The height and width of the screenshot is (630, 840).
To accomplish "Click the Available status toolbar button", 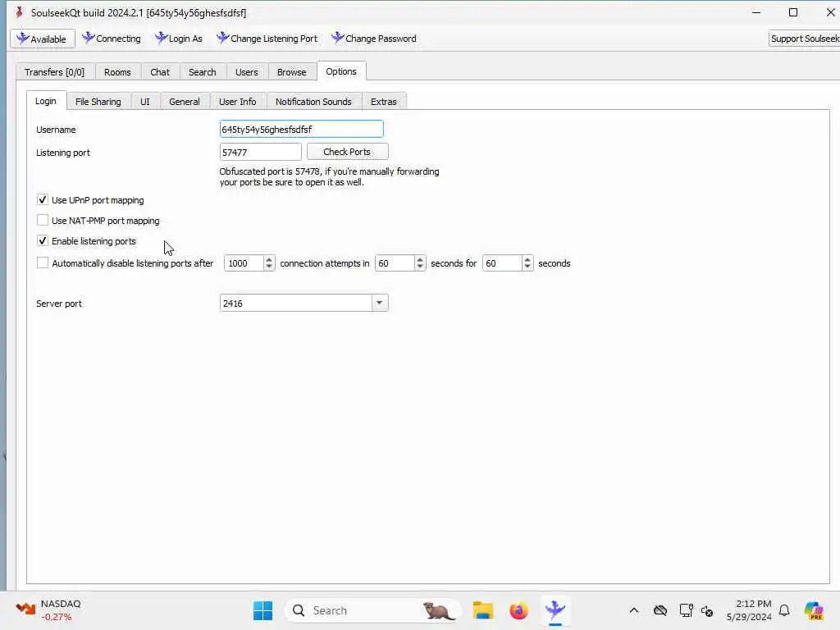I will 43,39.
